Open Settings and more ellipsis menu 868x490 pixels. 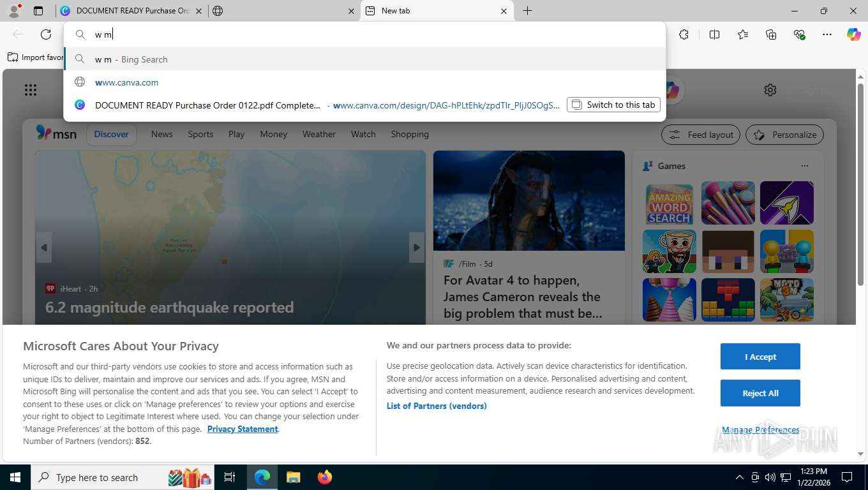coord(827,34)
